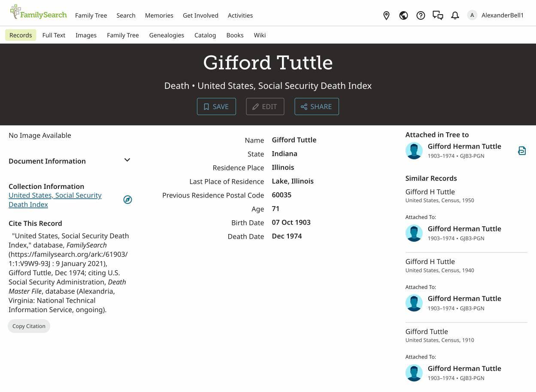The image size is (536, 392).
Task: Open Gifford Herman Tuttle under Attached in Tree
Action: pos(464,146)
